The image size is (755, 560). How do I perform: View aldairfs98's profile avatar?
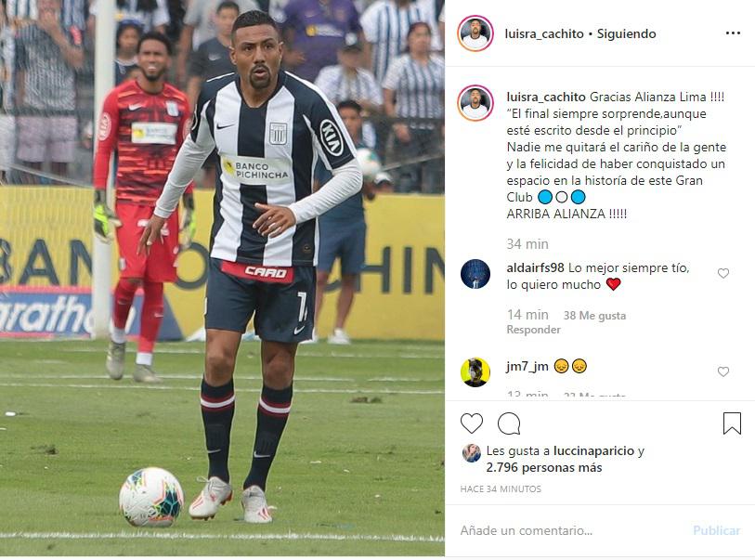click(x=475, y=274)
